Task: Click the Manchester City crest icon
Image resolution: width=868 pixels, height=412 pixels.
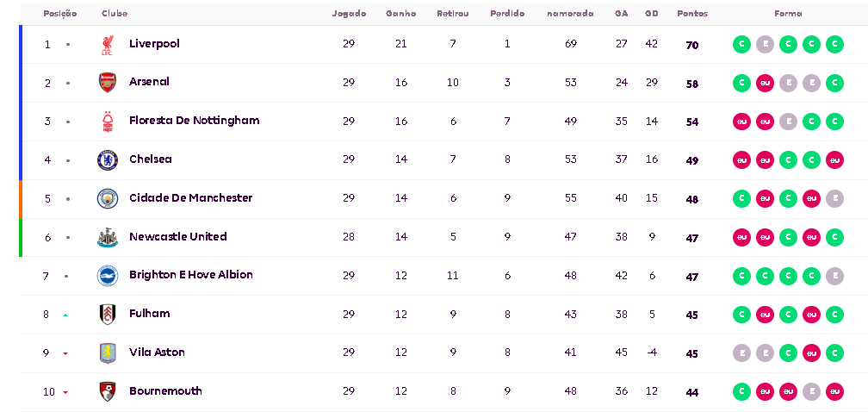Action: (107, 198)
